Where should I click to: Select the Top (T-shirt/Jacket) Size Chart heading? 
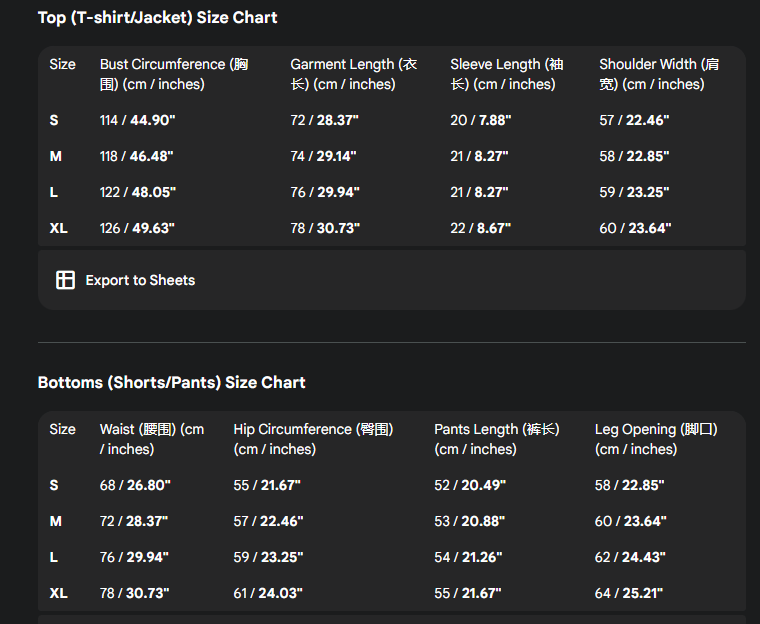[157, 17]
